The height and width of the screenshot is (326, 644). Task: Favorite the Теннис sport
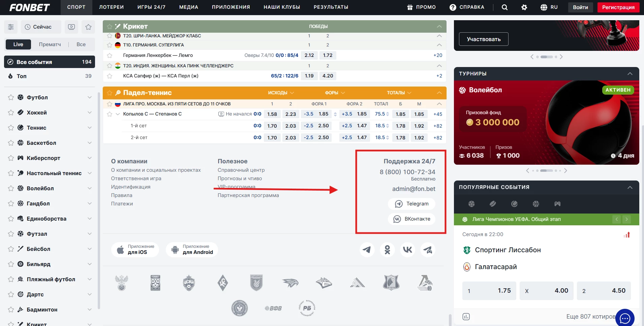(x=11, y=128)
